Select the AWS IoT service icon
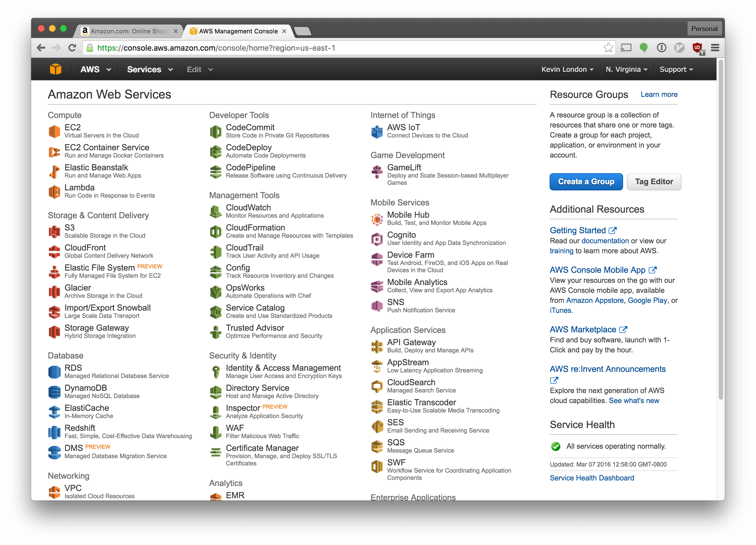The height and width of the screenshot is (545, 756). [377, 131]
